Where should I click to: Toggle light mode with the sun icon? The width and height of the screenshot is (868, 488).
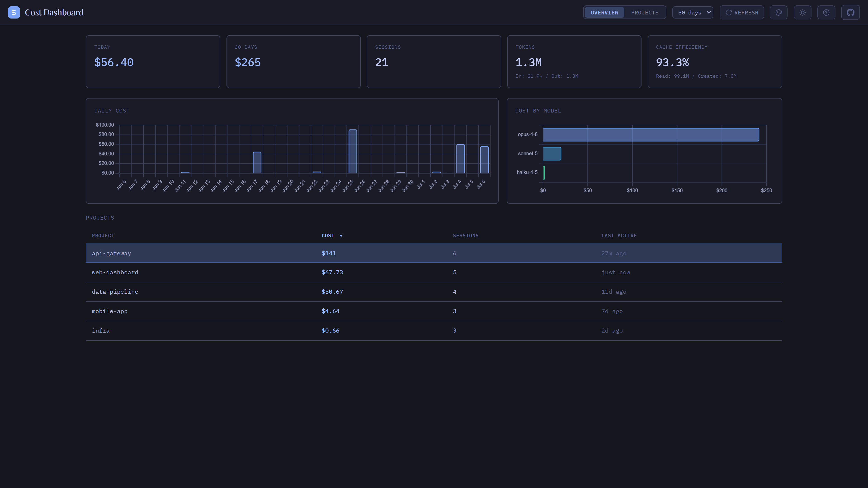803,12
